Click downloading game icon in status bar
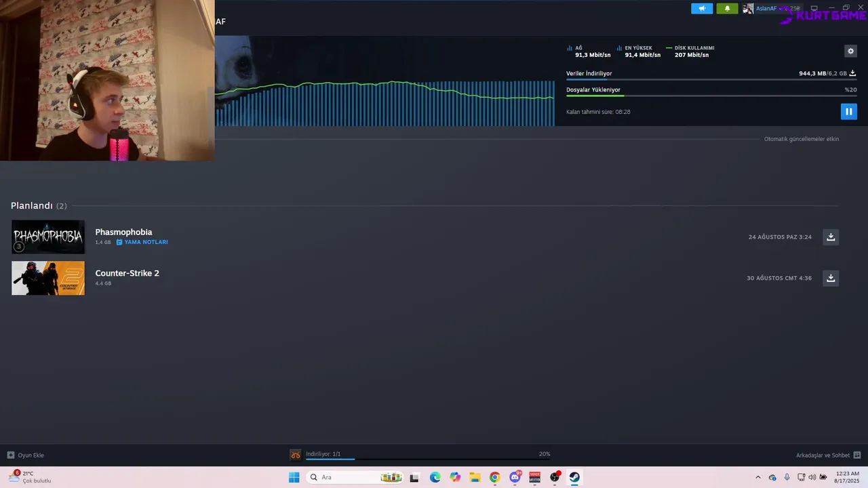The image size is (868, 488). pyautogui.click(x=296, y=455)
